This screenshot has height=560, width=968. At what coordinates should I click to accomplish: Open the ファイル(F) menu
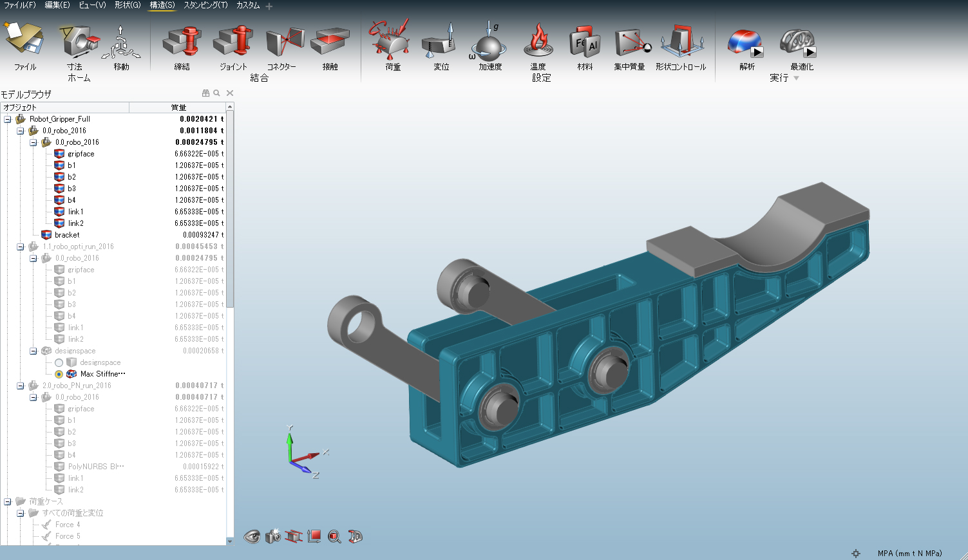click(19, 5)
